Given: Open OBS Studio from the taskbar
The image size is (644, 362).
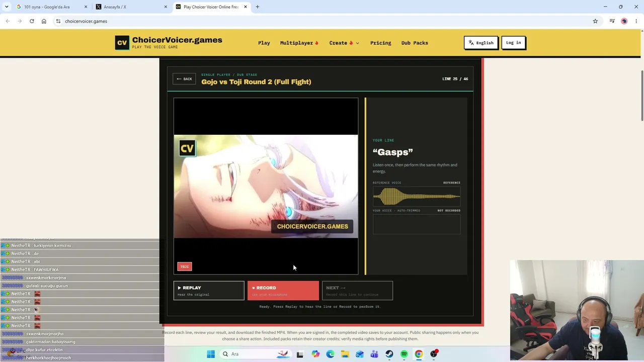Looking at the screenshot, I should point(434,354).
